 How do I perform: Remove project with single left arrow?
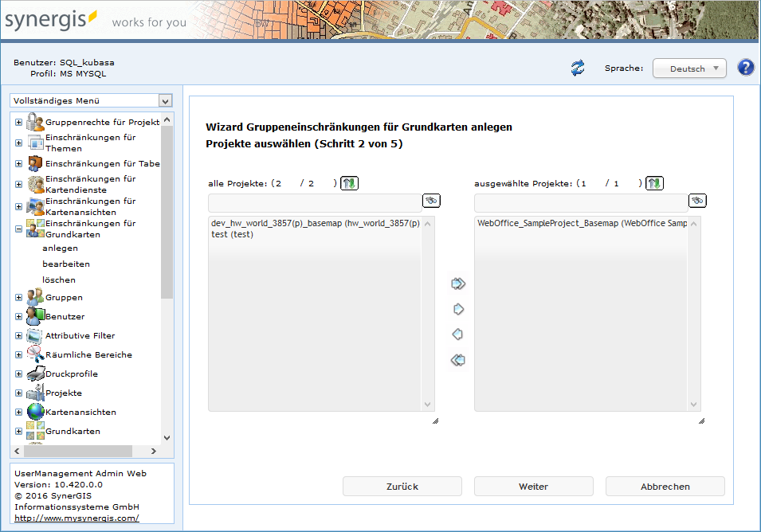[x=457, y=334]
